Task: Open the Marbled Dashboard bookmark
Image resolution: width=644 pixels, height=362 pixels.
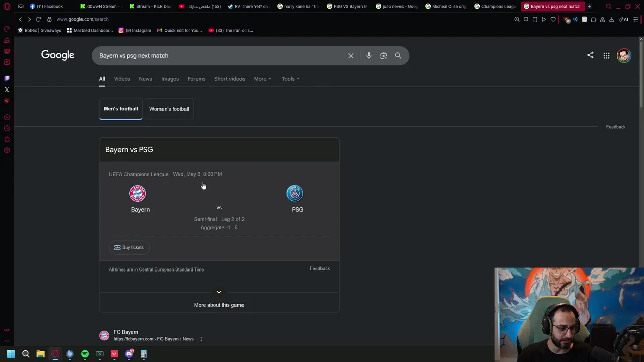Action: click(x=90, y=30)
